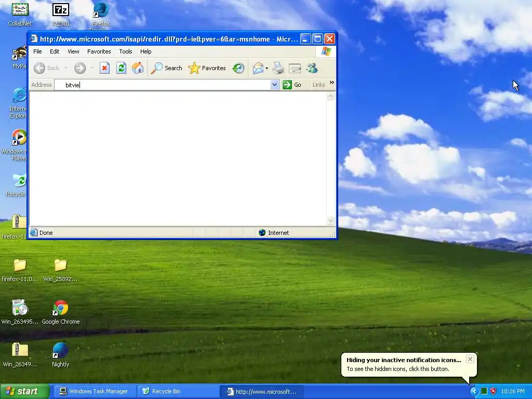Click the Mail envelope icon
532x399 pixels.
click(258, 68)
